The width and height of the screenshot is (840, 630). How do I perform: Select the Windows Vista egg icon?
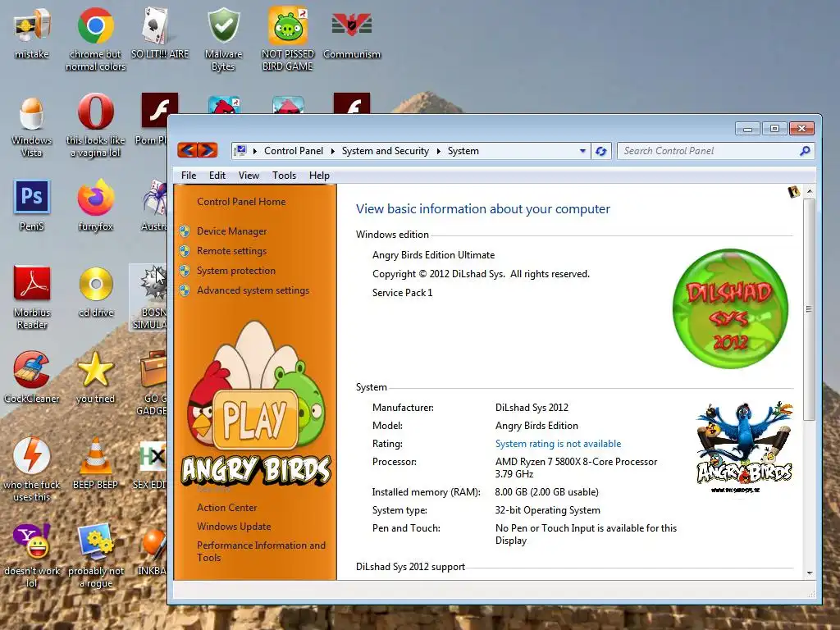[x=32, y=126]
